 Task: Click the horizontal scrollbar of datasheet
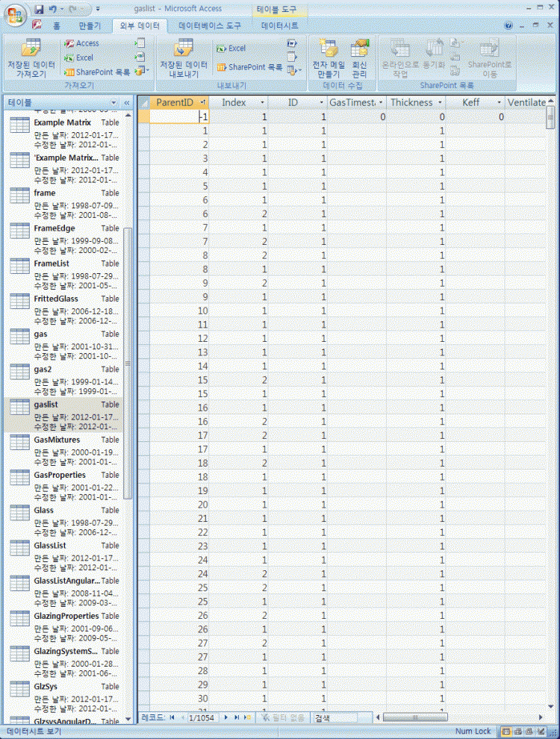pos(463,717)
